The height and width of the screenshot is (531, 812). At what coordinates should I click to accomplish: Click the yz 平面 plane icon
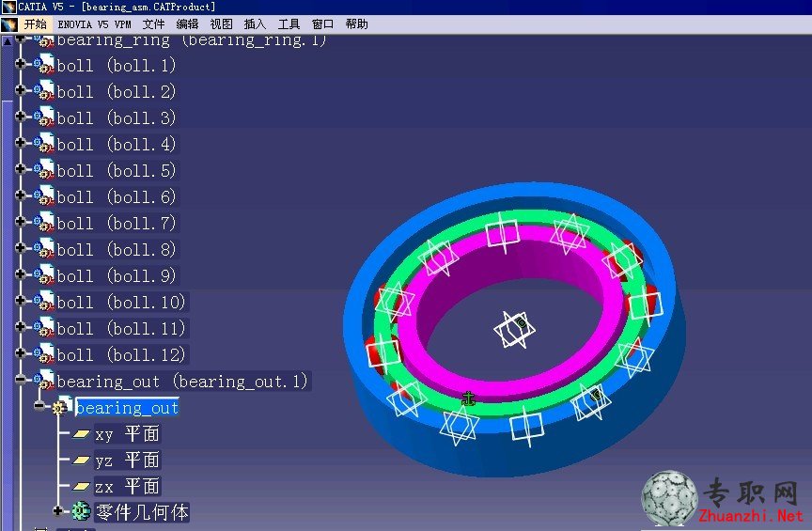81,460
